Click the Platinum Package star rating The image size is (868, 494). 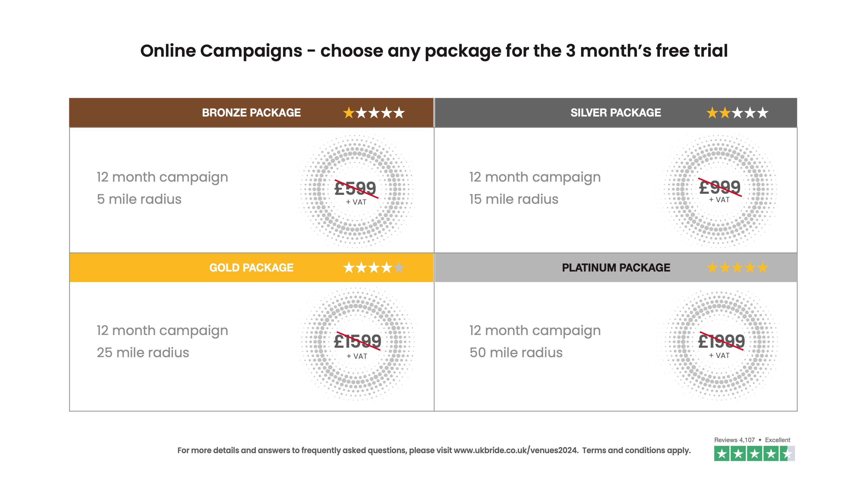[x=737, y=268]
